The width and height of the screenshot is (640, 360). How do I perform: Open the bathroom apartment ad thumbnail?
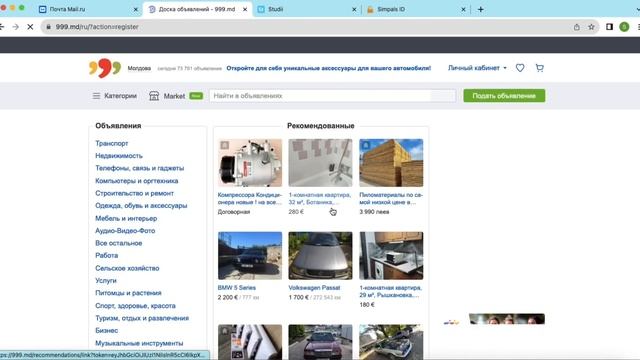click(x=320, y=162)
